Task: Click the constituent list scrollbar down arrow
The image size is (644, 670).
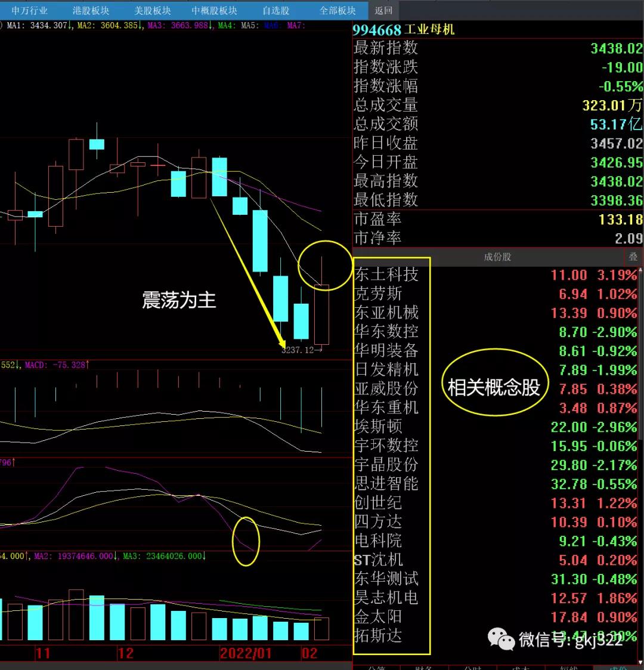Action: [640, 662]
